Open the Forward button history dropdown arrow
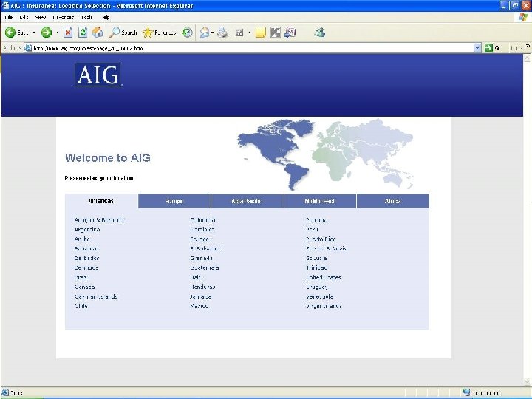This screenshot has height=399, width=532. coord(57,33)
